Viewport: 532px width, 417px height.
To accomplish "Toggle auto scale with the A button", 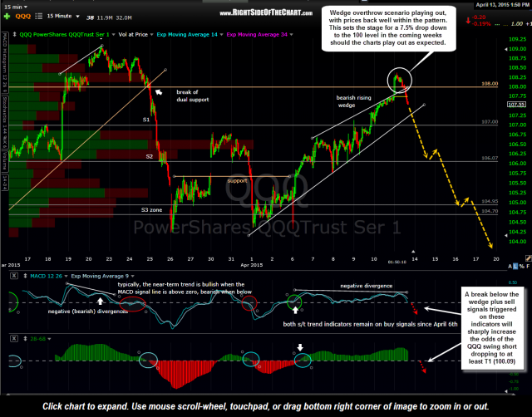I will click(510, 267).
